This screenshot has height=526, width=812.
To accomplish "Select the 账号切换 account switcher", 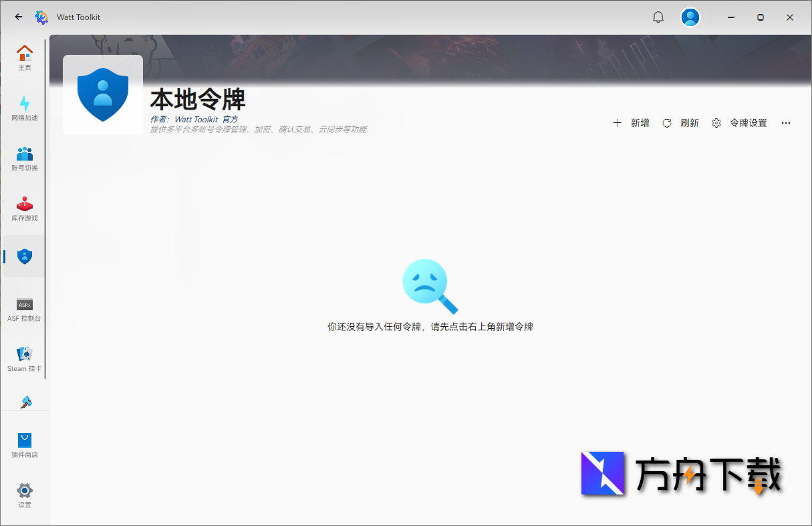I will tap(25, 158).
